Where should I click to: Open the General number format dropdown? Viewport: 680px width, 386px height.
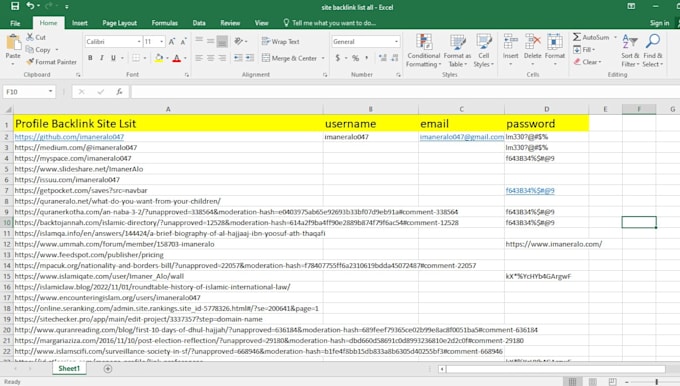tap(396, 42)
